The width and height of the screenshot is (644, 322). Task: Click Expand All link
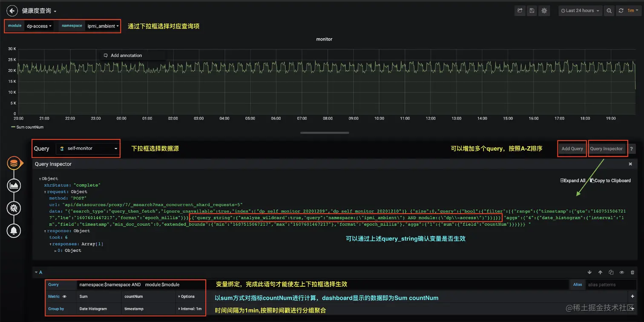point(573,180)
